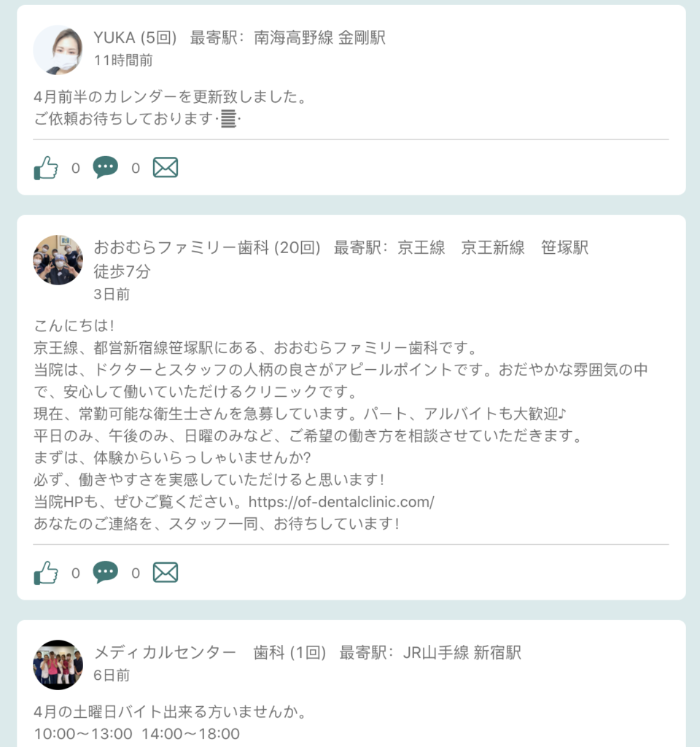Open おおむらファミリー歯科 profile picture
Viewport: 700px width, 747px height.
pyautogui.click(x=58, y=260)
